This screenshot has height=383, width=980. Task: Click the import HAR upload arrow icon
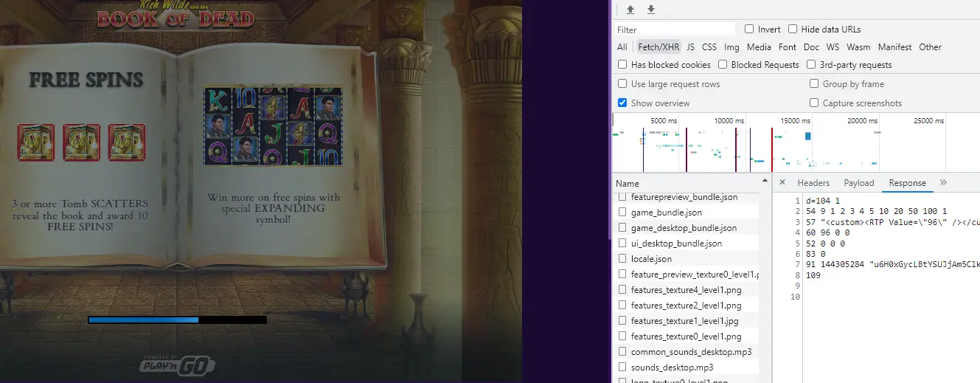pyautogui.click(x=630, y=10)
